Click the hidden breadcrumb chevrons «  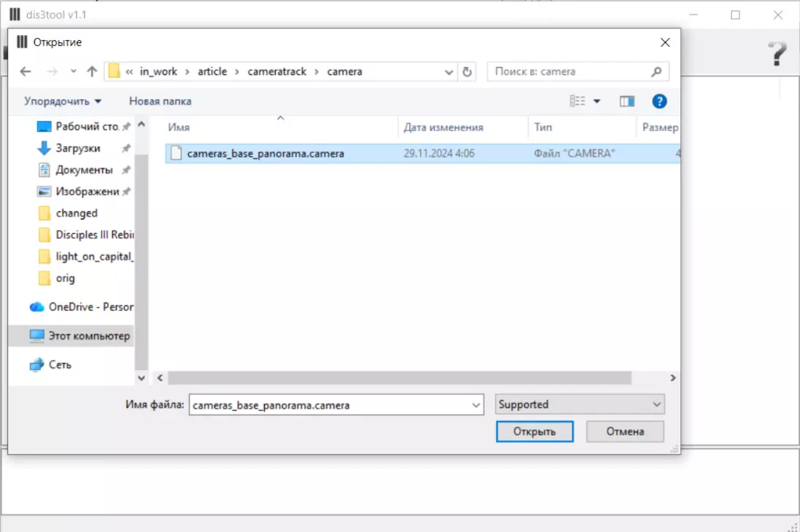[x=129, y=72]
